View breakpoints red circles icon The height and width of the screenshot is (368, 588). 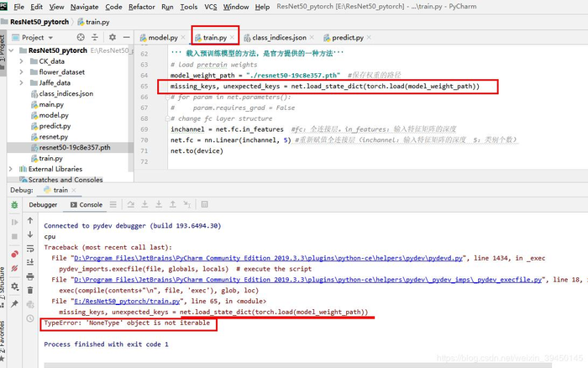pyautogui.click(x=14, y=254)
